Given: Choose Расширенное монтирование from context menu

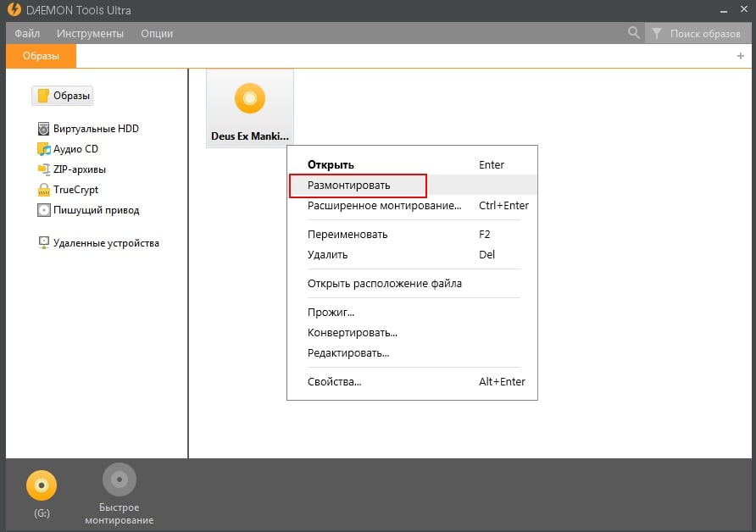Looking at the screenshot, I should pyautogui.click(x=384, y=206).
